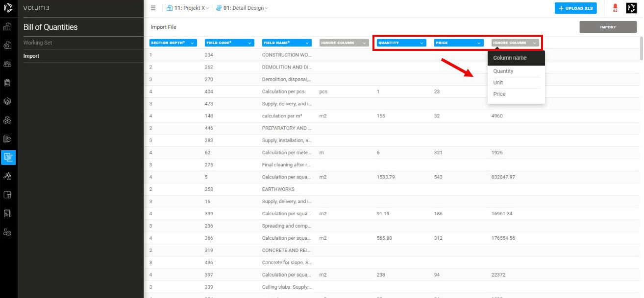
Task: Click the Spreading and comp... cell
Action: click(287, 226)
